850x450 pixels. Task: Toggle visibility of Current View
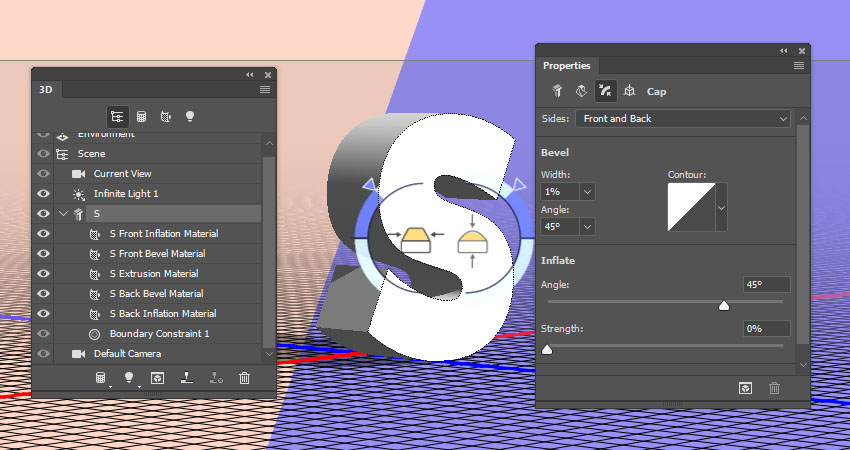pos(43,174)
